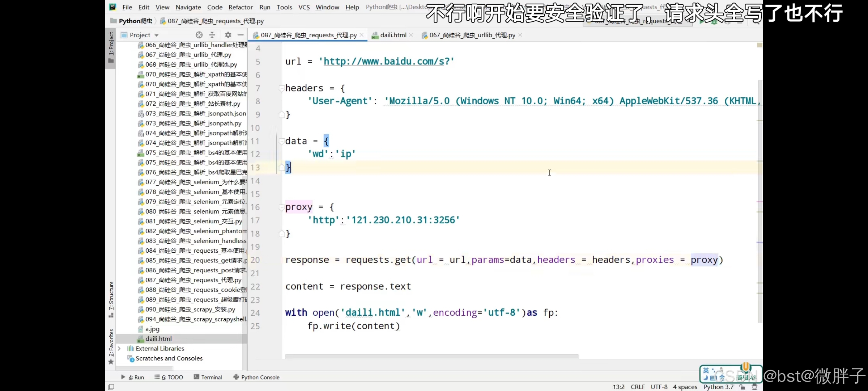Collapse the proxy dict fold marker
Image resolution: width=868 pixels, height=391 pixels.
point(281,207)
